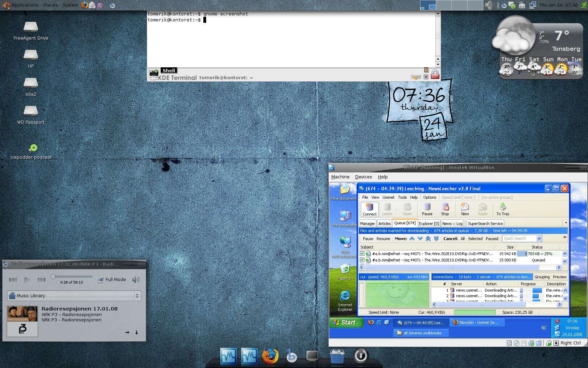Screen dimensions: 588x368
Task: Open alt.binaries.multimedia taskbar item
Action: pos(421,333)
